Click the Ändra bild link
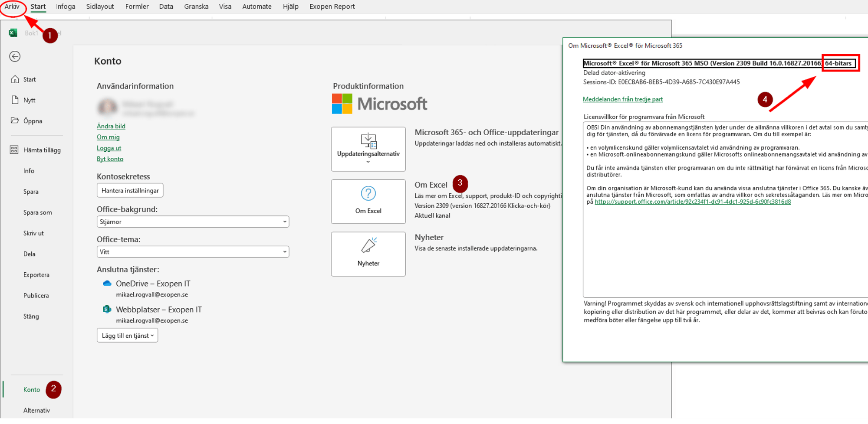 pyautogui.click(x=111, y=126)
